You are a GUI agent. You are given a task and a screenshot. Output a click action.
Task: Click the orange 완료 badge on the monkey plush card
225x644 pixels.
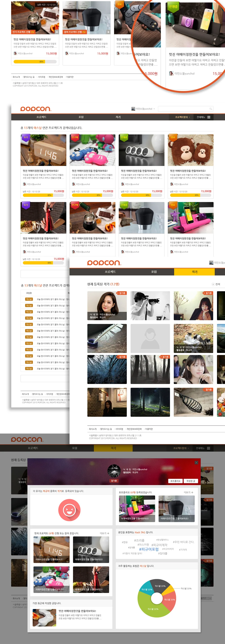(x=173, y=138)
